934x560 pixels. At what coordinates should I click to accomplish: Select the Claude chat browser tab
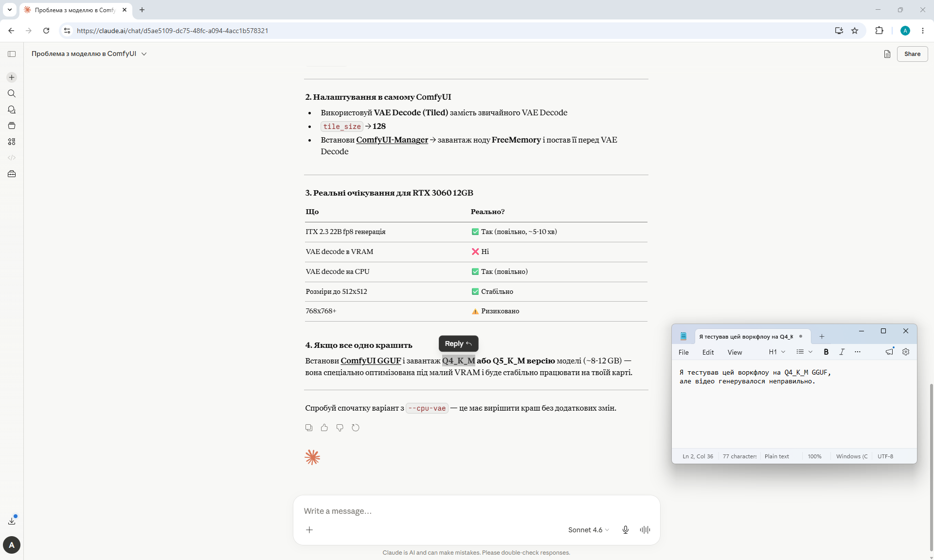(x=75, y=10)
